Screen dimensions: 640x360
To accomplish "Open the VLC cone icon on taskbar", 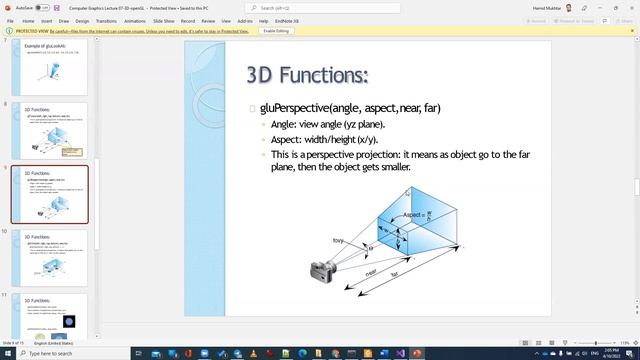I will [253, 353].
